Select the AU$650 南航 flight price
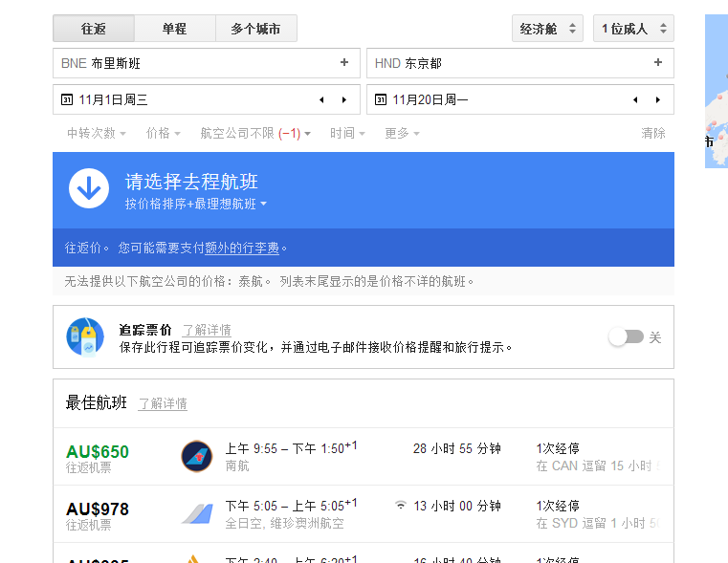The width and height of the screenshot is (728, 563). [98, 451]
